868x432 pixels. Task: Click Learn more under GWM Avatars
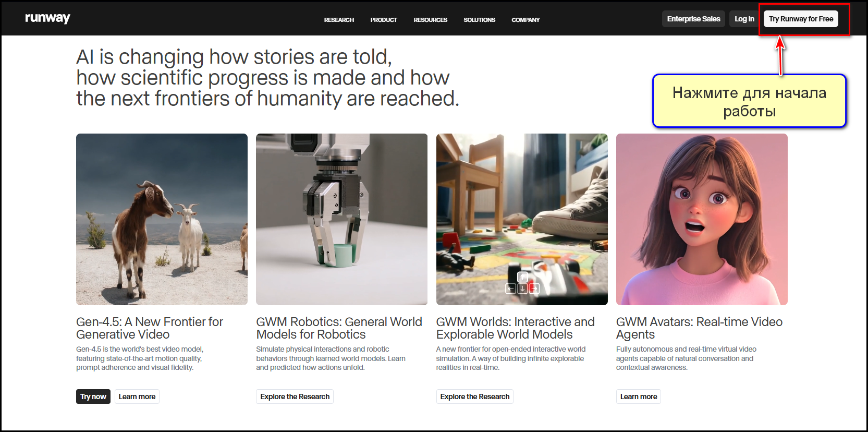click(x=638, y=397)
